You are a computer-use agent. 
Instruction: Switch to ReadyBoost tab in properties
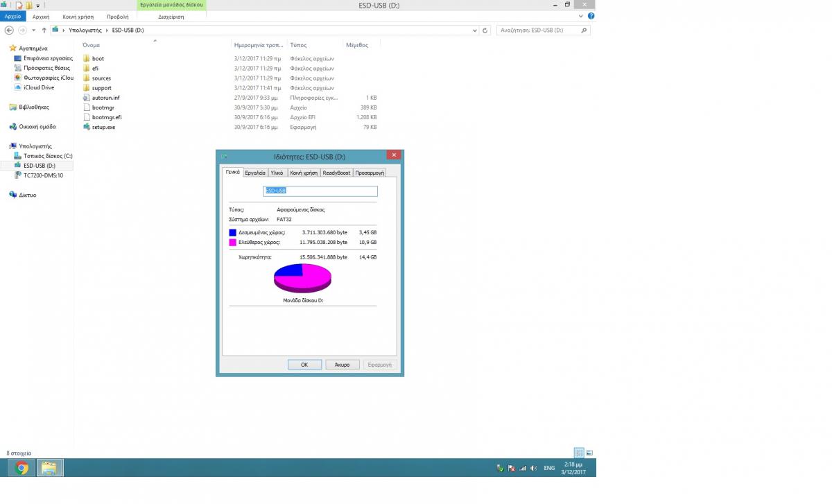tap(337, 173)
